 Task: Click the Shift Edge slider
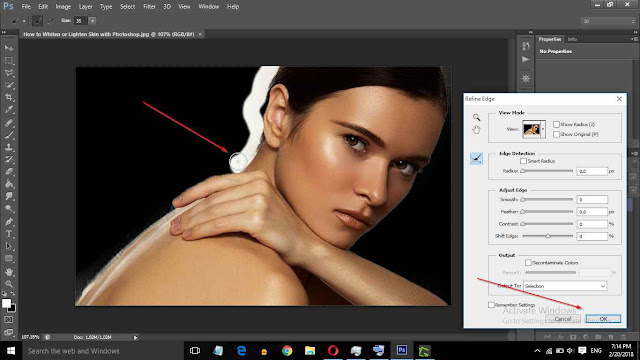click(x=547, y=236)
